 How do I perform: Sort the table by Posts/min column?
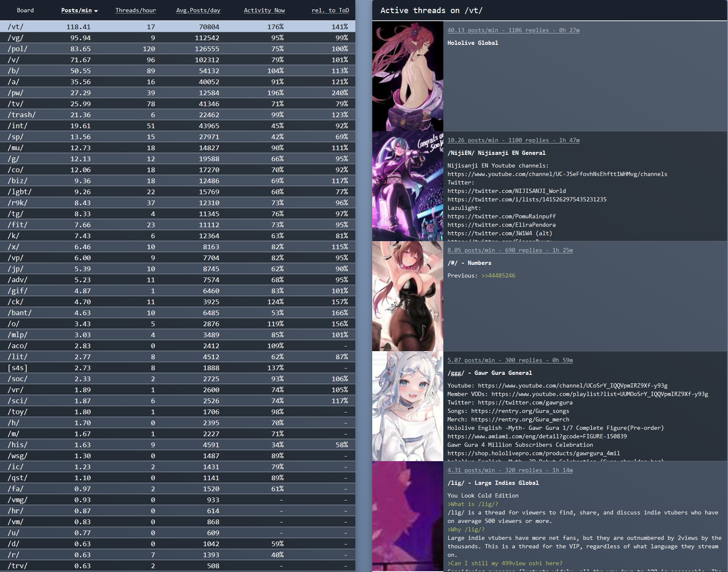tap(77, 10)
